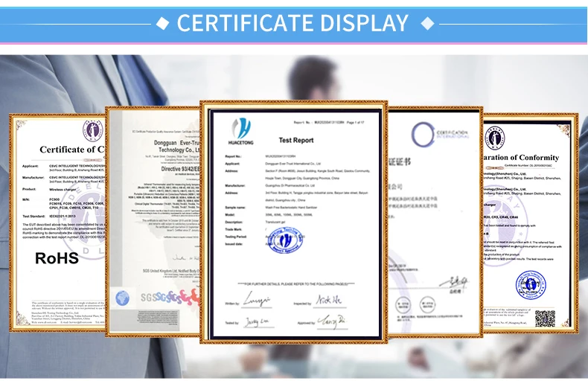Screen dimensions: 588x381
Task: Click the diamond icon left of the title
Action: tap(163, 23)
